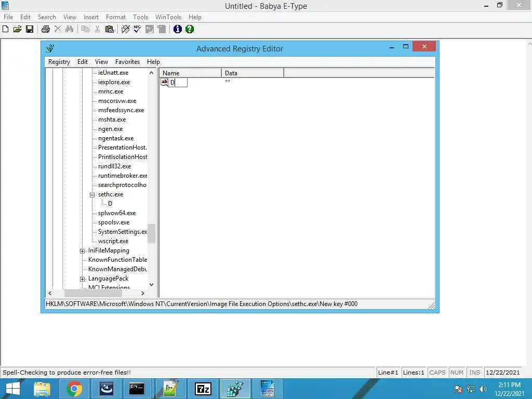Create a new document in Babya E-Type
This screenshot has height=399, width=532.
click(5, 29)
